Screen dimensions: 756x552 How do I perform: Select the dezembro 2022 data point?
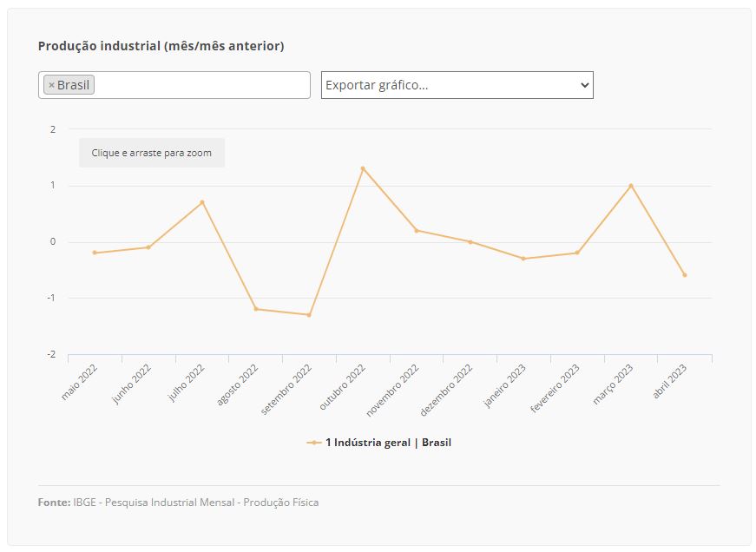470,242
